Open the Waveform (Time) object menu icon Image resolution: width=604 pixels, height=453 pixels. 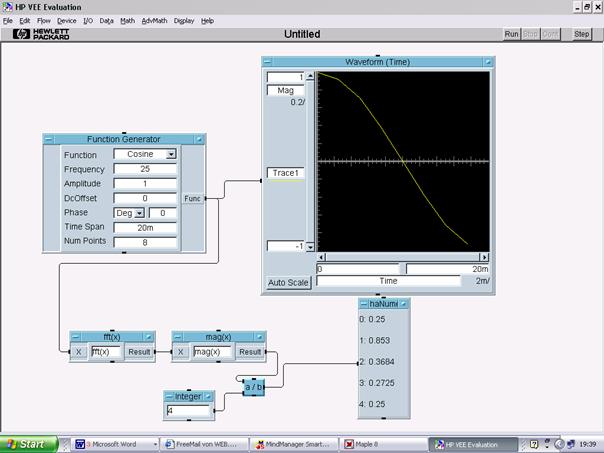click(x=267, y=62)
